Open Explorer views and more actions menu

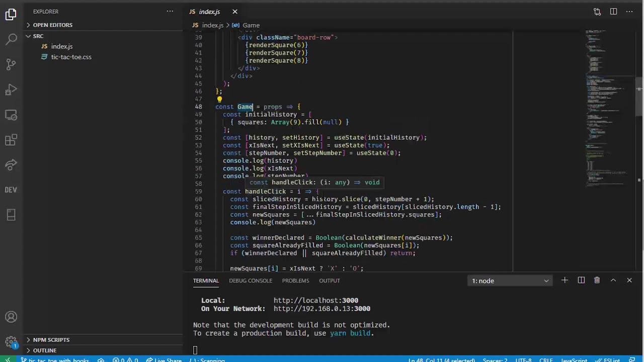[x=170, y=11]
